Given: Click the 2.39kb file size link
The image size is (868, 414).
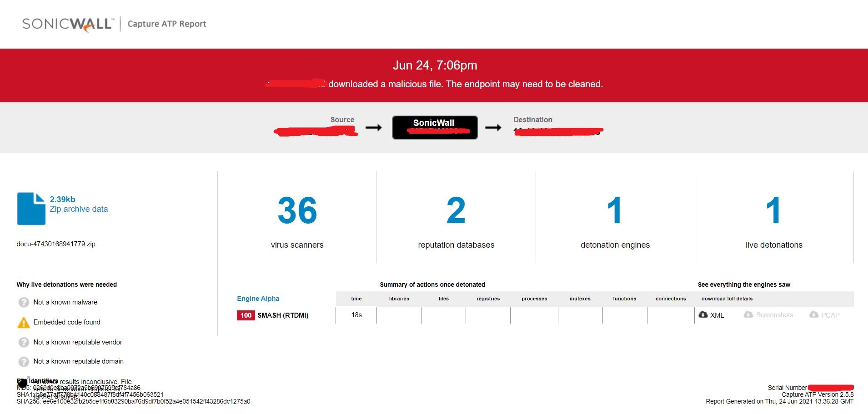Looking at the screenshot, I should click(x=62, y=200).
